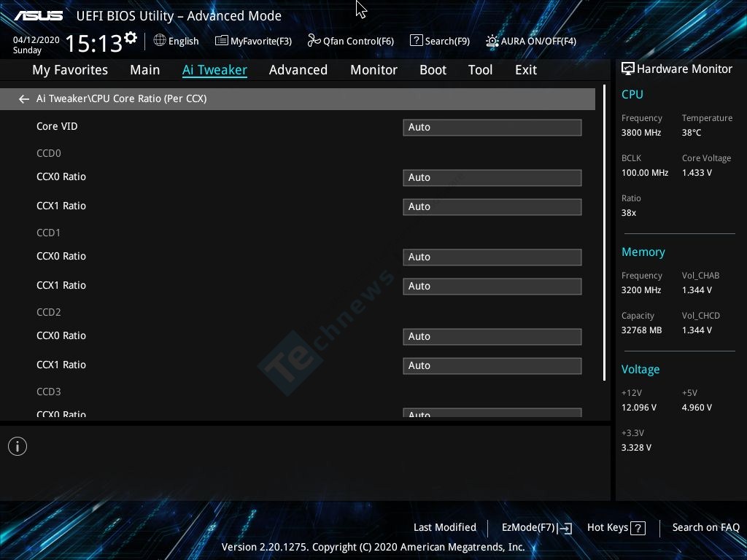Click the +3.3V reading 3.328 V
Viewport: 747px width, 560px height.
point(636,447)
